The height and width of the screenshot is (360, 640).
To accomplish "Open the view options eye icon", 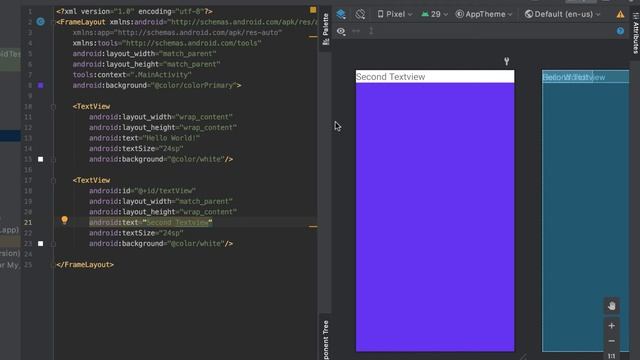I will tap(341, 31).
